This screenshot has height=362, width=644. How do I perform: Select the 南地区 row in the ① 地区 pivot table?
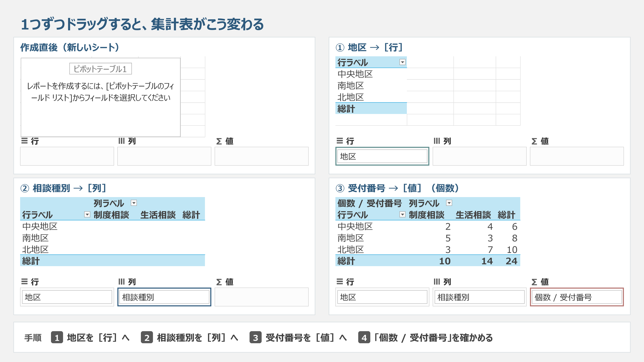pyautogui.click(x=371, y=85)
